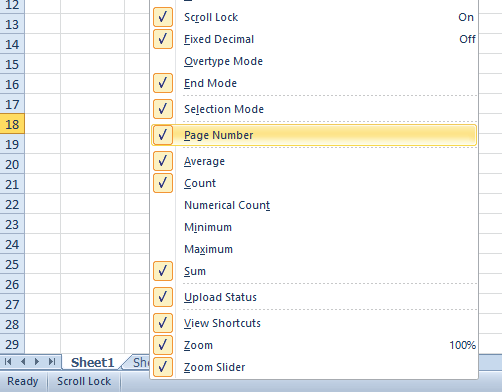Uncheck the Page Number option
The image size is (502, 392).
pyautogui.click(x=314, y=135)
